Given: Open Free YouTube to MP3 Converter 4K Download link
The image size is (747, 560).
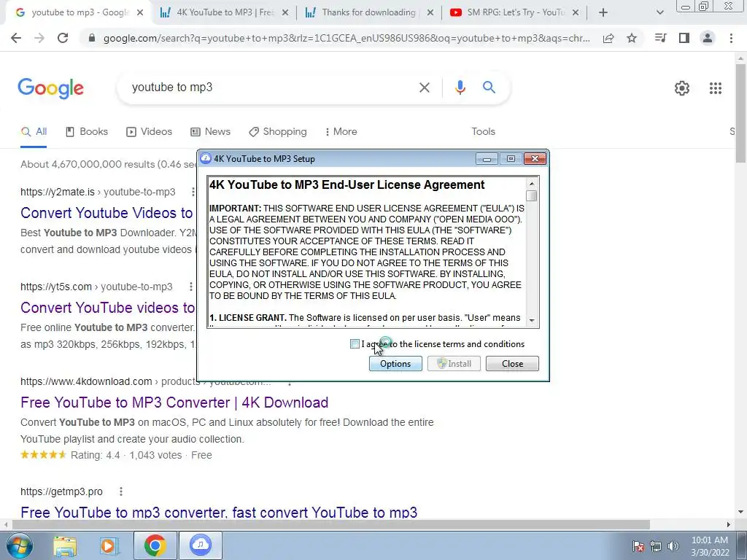Looking at the screenshot, I should [174, 402].
